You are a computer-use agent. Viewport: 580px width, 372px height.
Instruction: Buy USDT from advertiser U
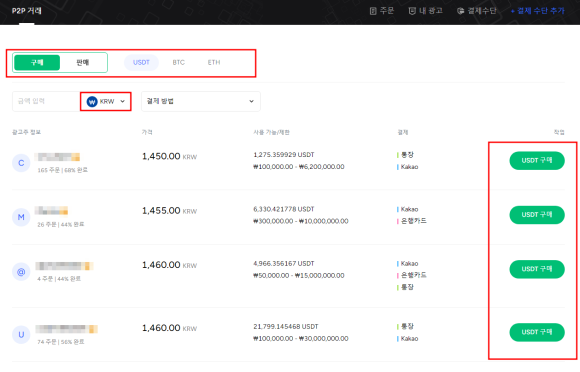(x=537, y=332)
